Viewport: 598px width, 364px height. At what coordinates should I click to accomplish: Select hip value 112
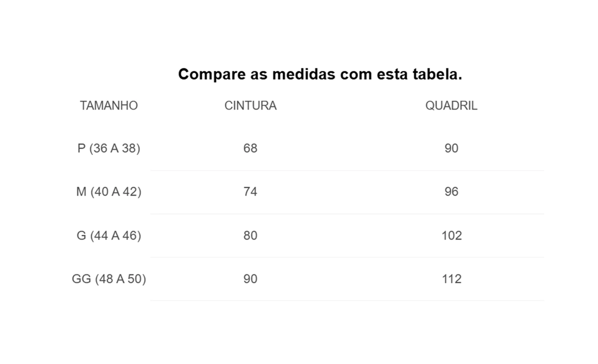[451, 279]
